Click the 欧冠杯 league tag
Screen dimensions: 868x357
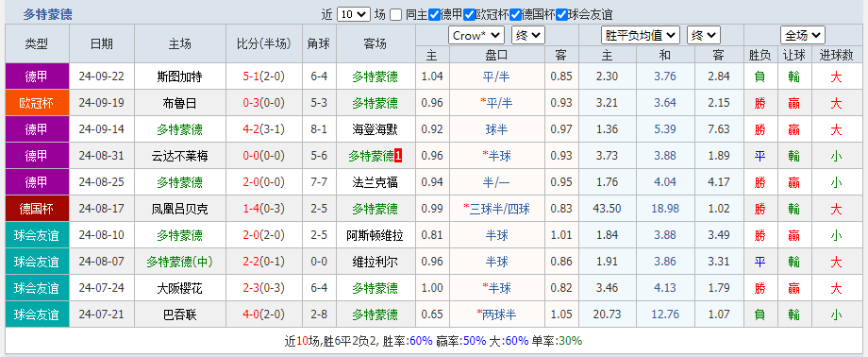click(x=37, y=103)
